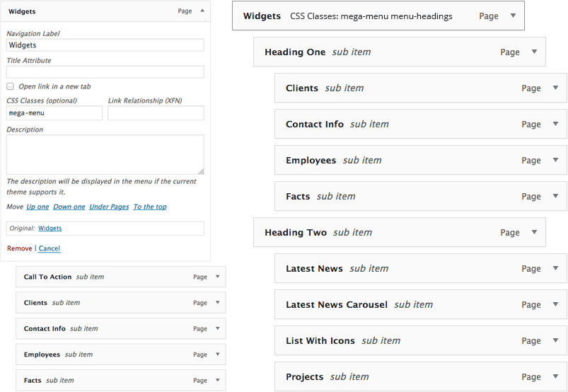Open the Projects sub item arrow

pos(555,376)
